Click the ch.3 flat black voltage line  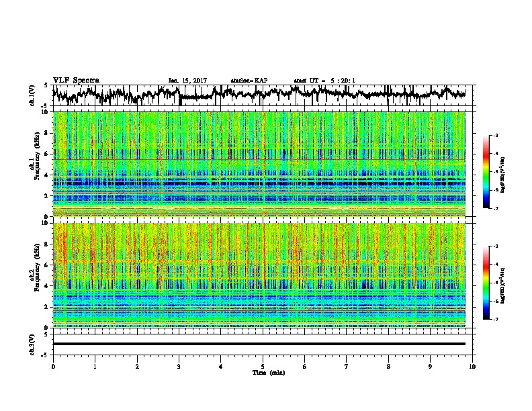[x=259, y=344]
